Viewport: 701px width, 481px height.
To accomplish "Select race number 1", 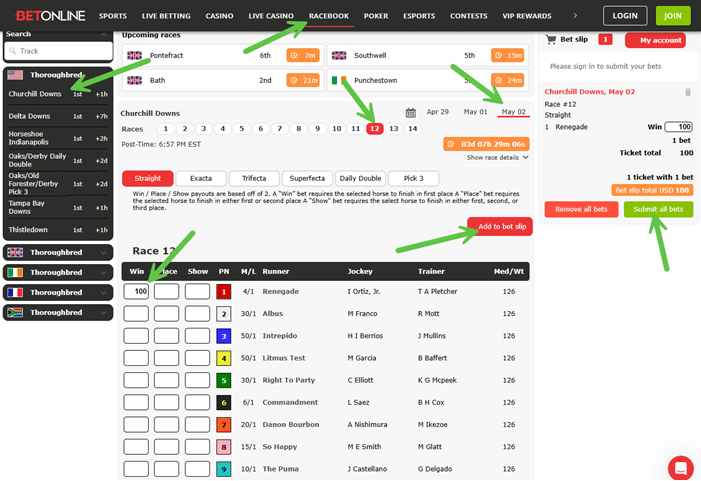I will 165,129.
